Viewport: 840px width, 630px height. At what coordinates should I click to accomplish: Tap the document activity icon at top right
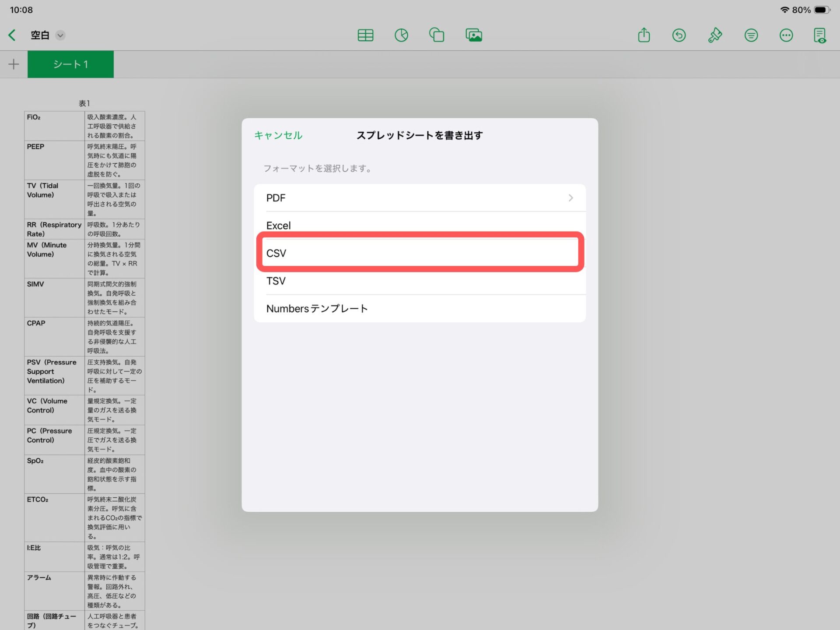820,35
